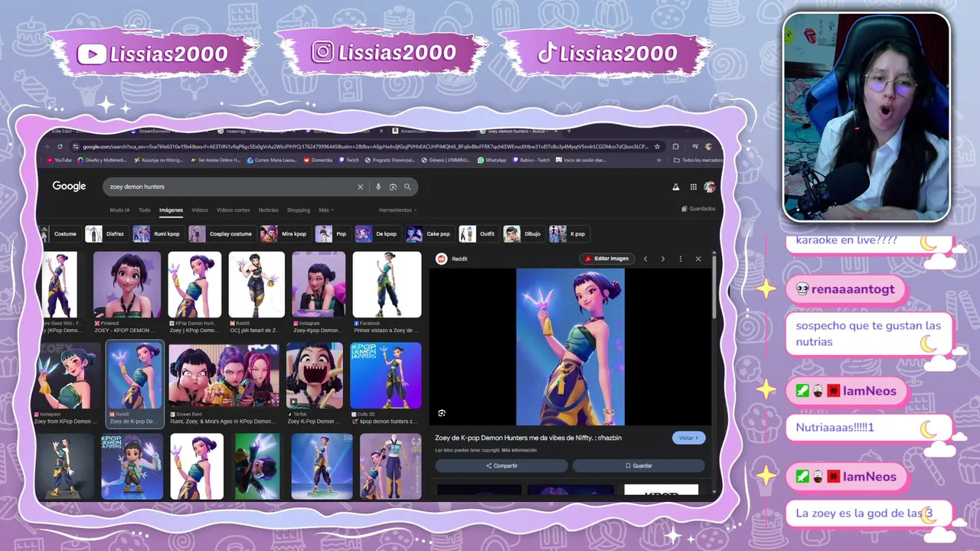Expand the 'Más' search menu
980x551 pixels.
(326, 210)
